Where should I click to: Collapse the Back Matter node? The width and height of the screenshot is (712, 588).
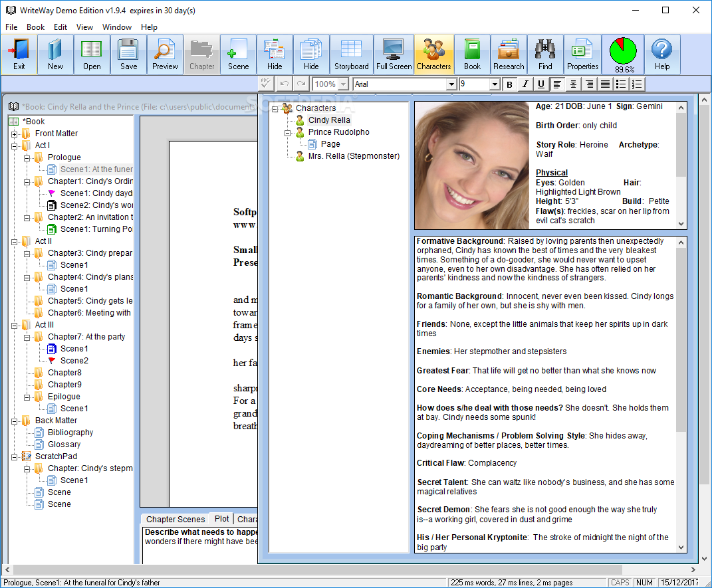(14, 421)
